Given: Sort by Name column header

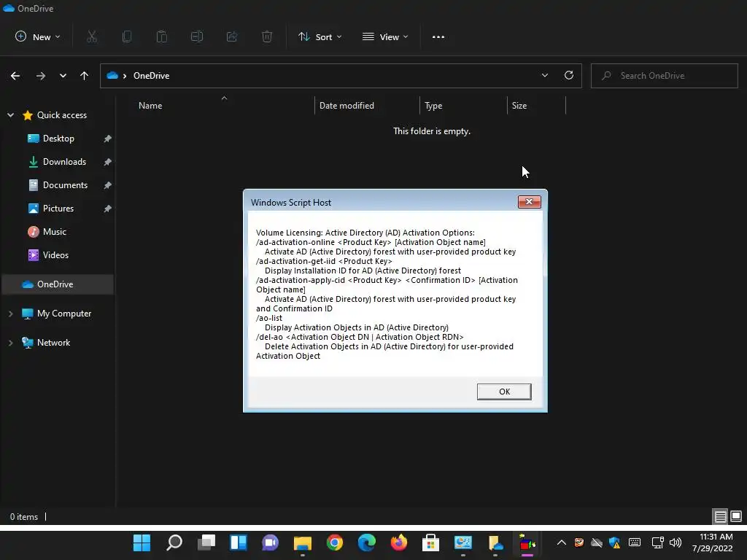Looking at the screenshot, I should [x=150, y=106].
